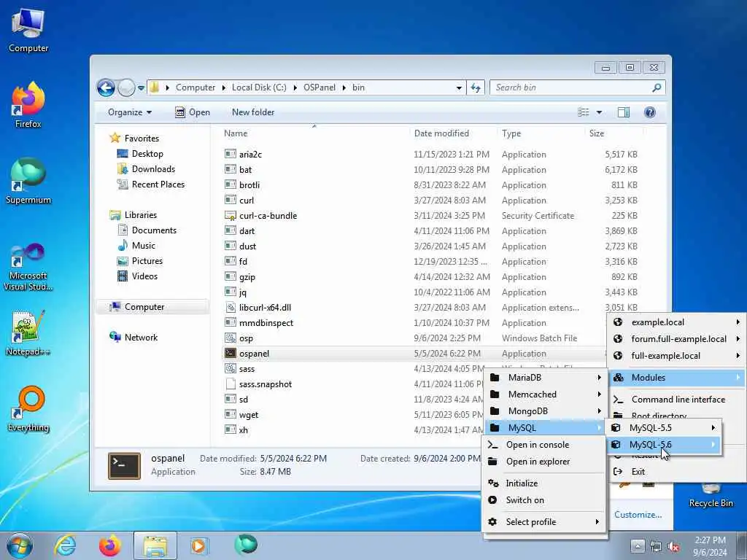747x560 pixels.
Task: Open the Organize dropdown menu
Action: (x=130, y=112)
